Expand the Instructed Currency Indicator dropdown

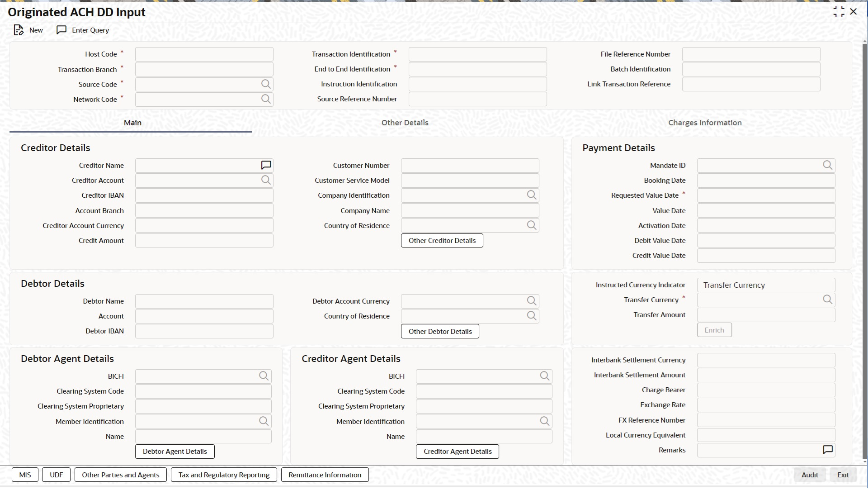766,285
